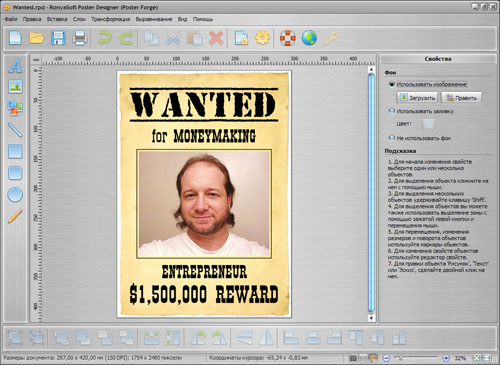Select the Line drawing tool

click(x=15, y=130)
